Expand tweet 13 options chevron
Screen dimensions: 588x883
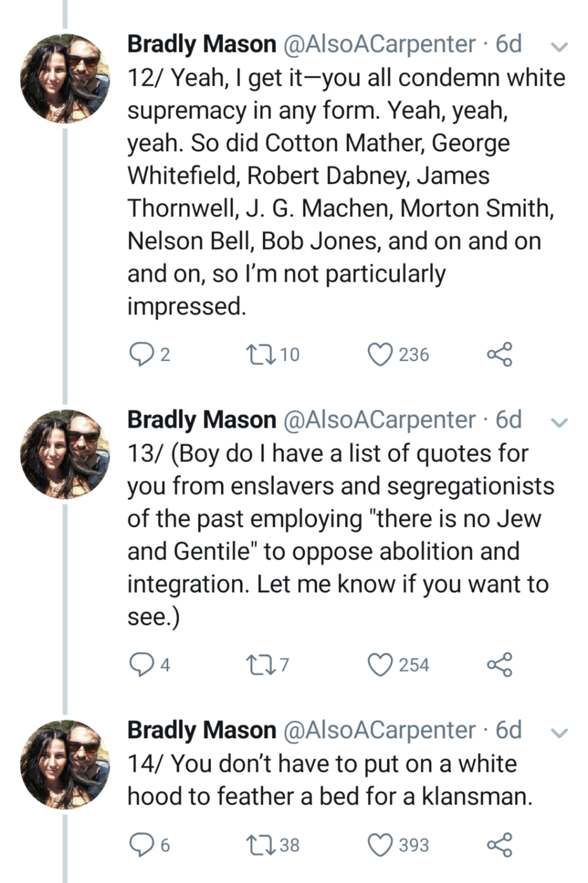coord(559,423)
